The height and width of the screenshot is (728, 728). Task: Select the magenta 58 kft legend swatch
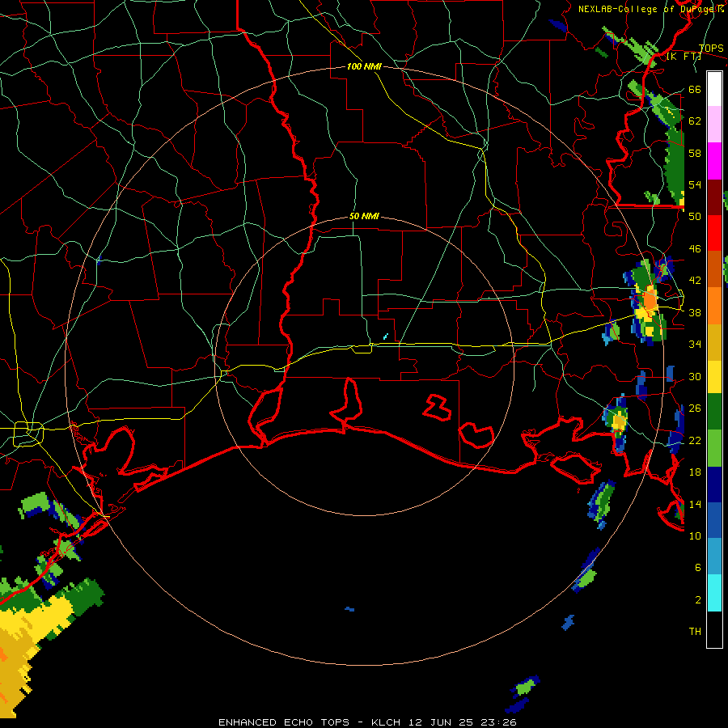click(x=714, y=161)
